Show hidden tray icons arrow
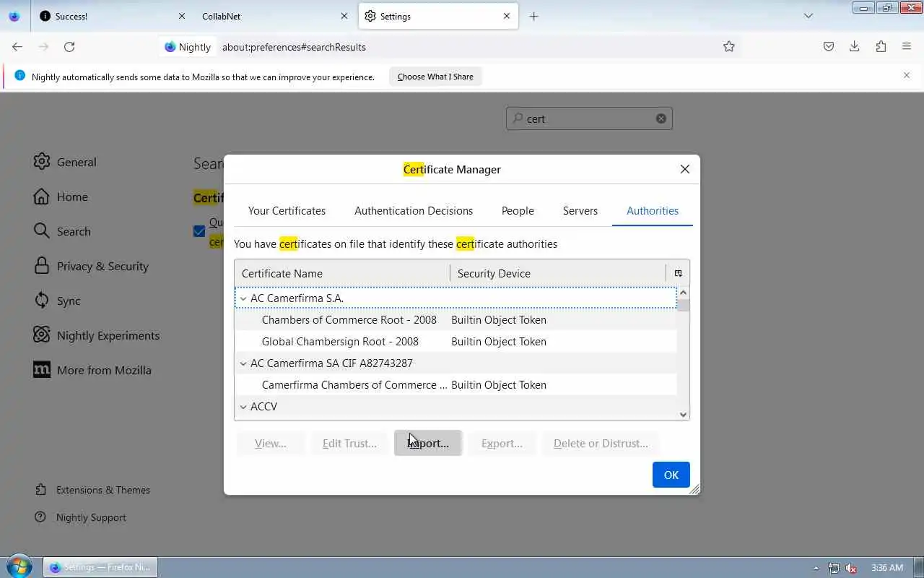The height and width of the screenshot is (578, 924). (816, 568)
